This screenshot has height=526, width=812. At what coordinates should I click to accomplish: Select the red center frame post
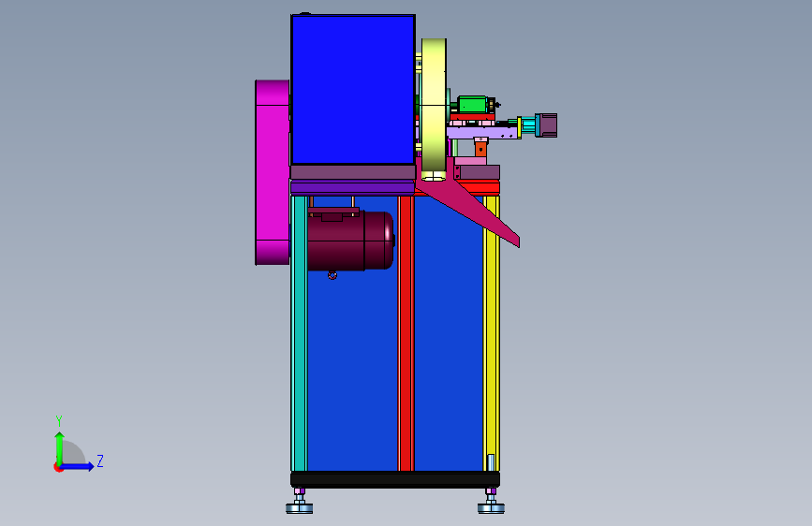[x=406, y=333]
